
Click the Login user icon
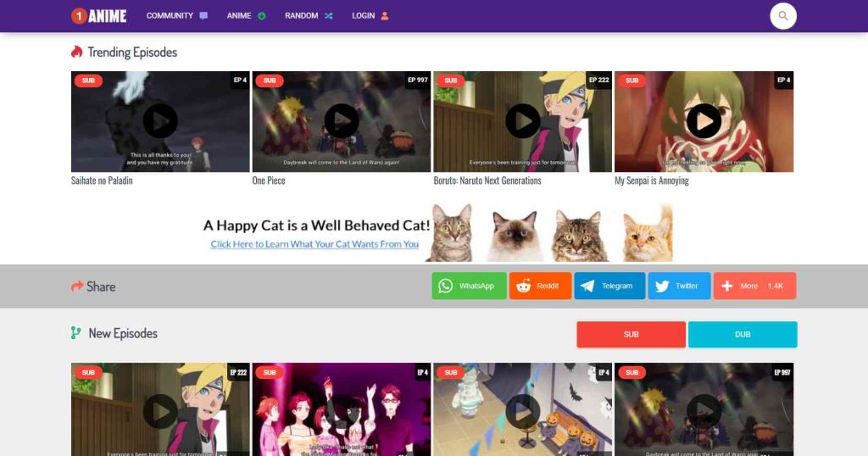pos(385,16)
